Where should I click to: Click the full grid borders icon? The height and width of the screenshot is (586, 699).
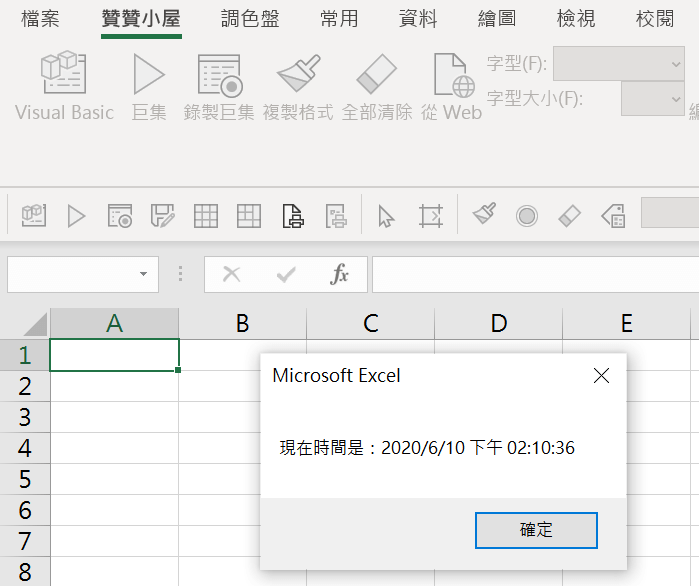pos(206,216)
